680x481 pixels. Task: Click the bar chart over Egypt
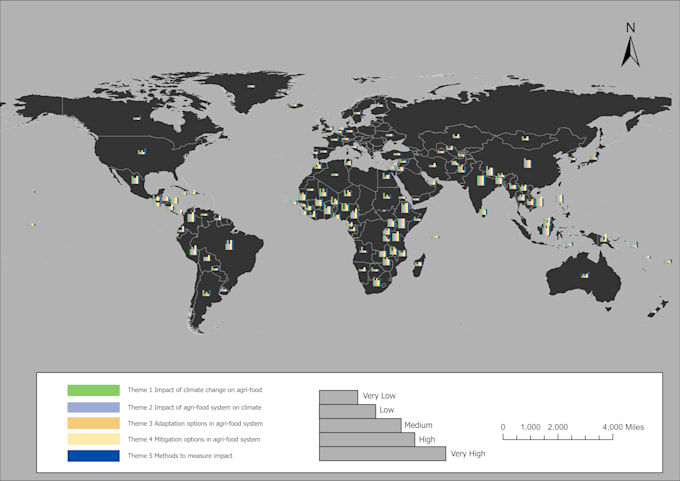point(386,176)
